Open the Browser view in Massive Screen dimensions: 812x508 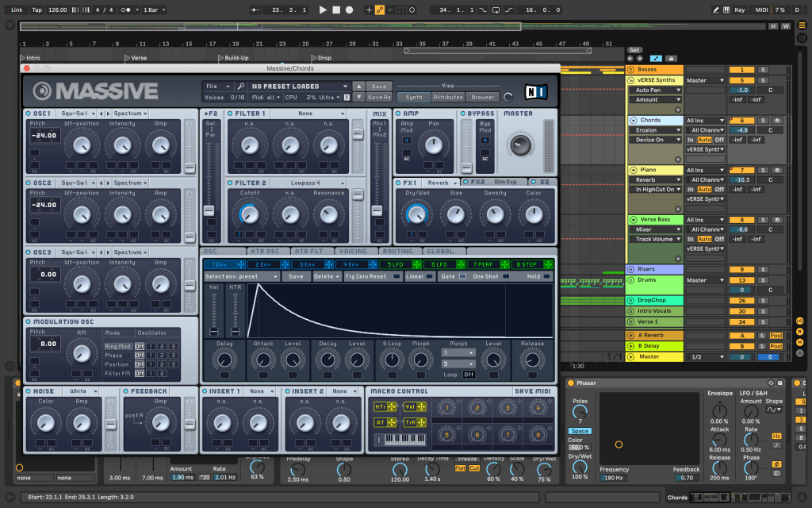coord(483,97)
